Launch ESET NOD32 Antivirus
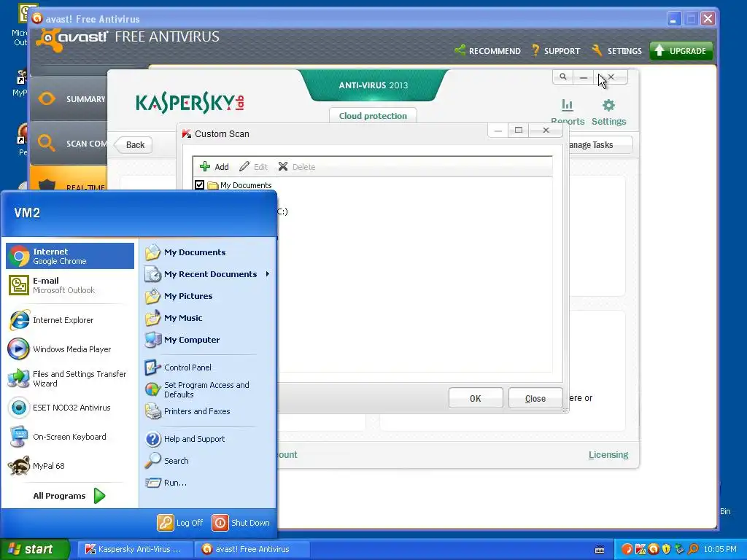The width and height of the screenshot is (747, 560). click(70, 408)
